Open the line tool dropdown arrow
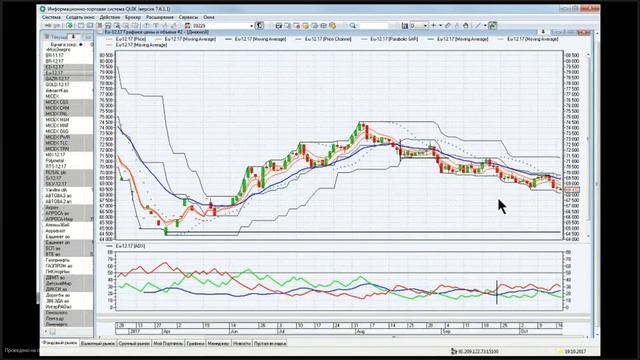The image size is (640, 360). point(485,25)
